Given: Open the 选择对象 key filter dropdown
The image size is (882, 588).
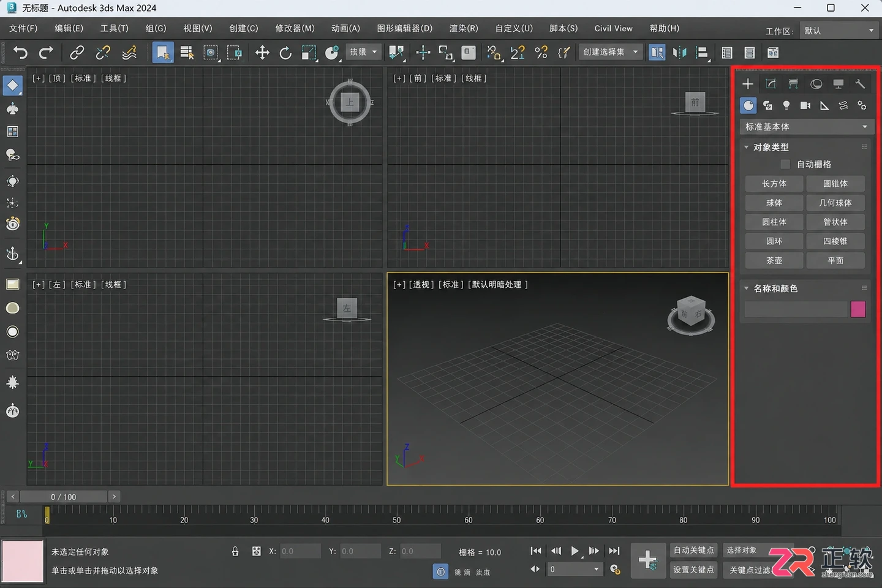Looking at the screenshot, I should 758,550.
